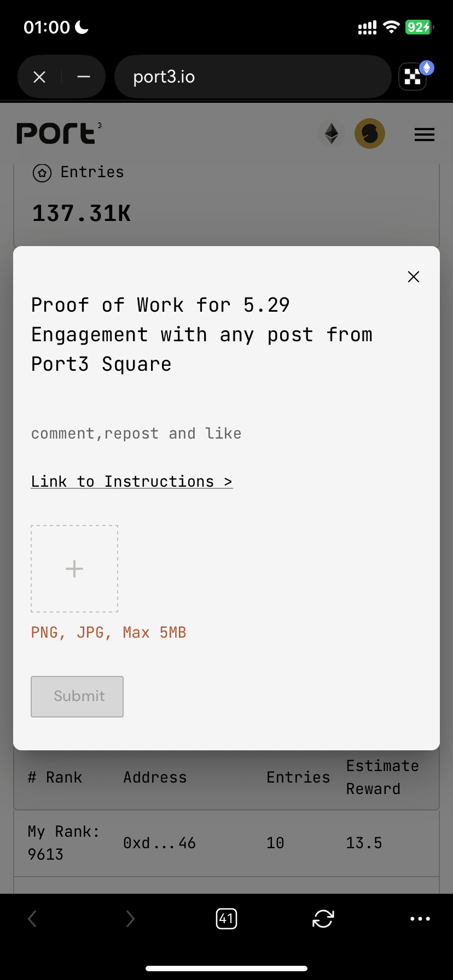The height and width of the screenshot is (980, 453).
Task: Tap the port3.io address bar
Action: 252,77
